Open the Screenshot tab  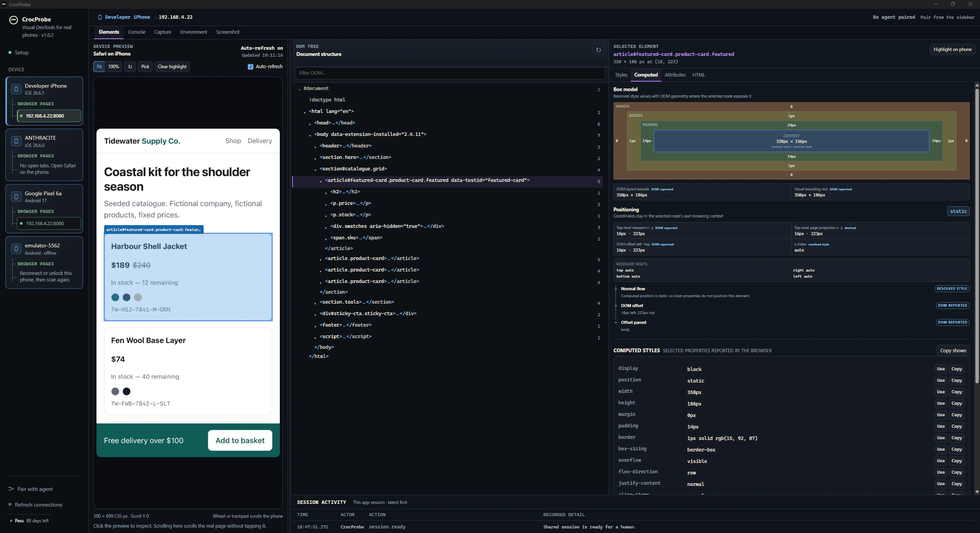[228, 32]
